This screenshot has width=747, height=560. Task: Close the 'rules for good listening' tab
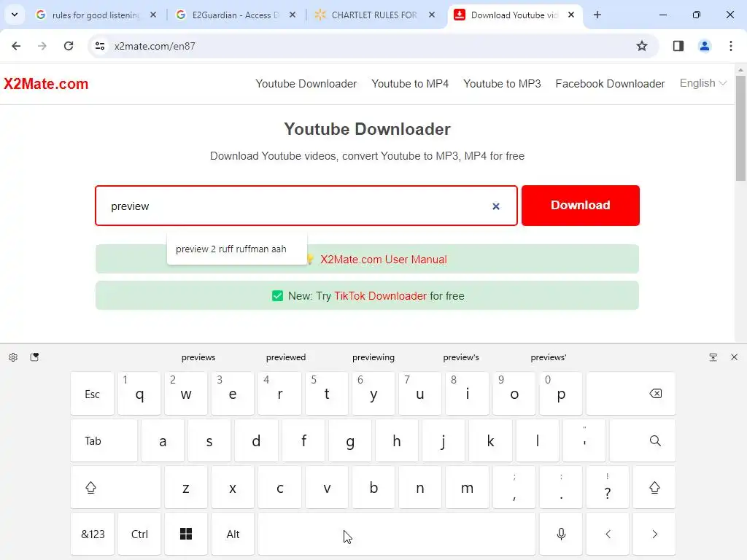point(153,15)
